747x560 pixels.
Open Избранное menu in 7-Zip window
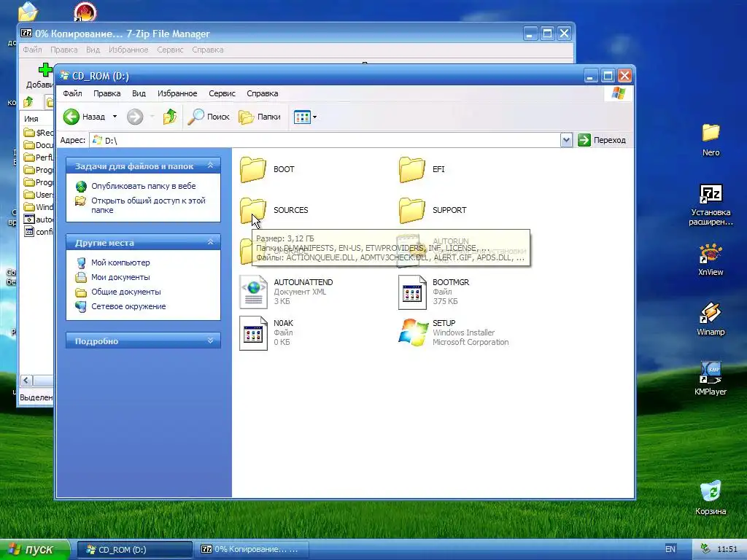click(128, 50)
